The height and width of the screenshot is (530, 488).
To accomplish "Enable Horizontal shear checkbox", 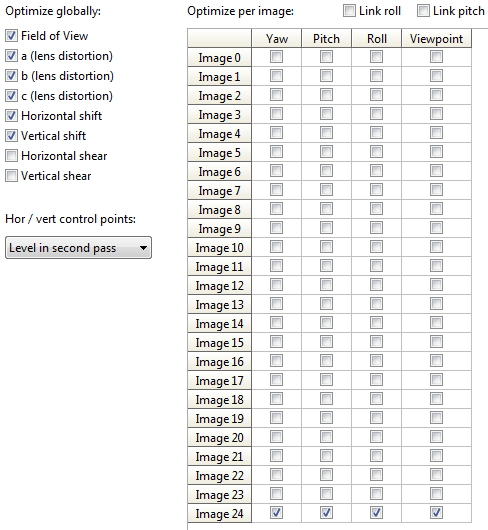I will click(x=11, y=156).
